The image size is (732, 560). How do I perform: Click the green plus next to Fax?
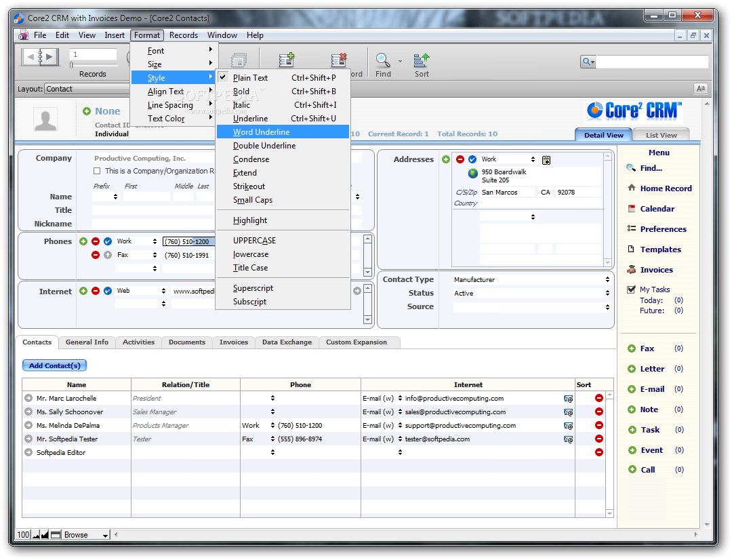tap(632, 348)
